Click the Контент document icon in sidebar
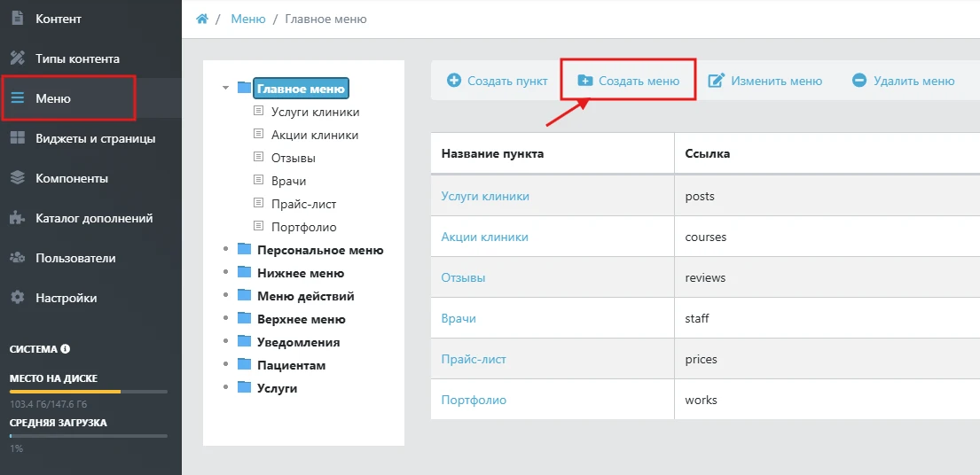Image resolution: width=980 pixels, height=475 pixels. click(x=18, y=19)
